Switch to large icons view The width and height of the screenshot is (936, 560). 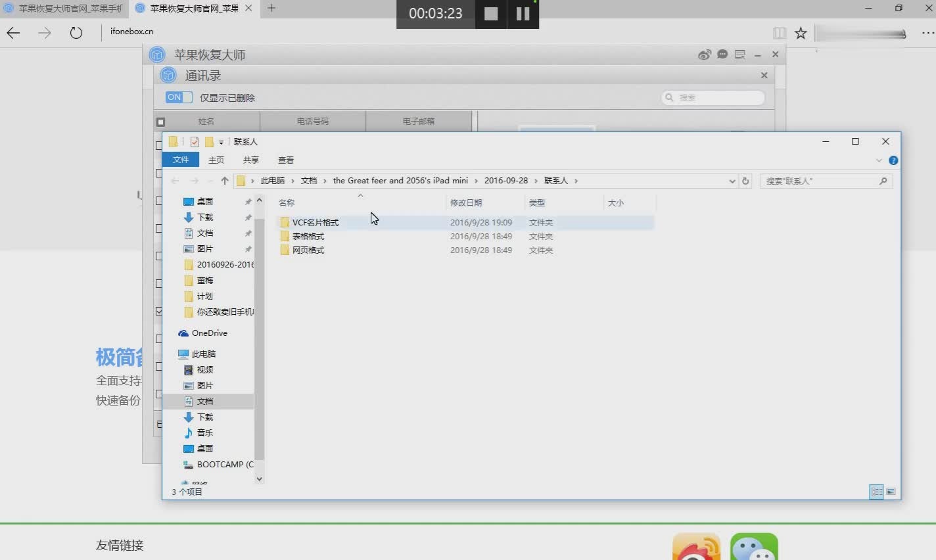[x=891, y=492]
